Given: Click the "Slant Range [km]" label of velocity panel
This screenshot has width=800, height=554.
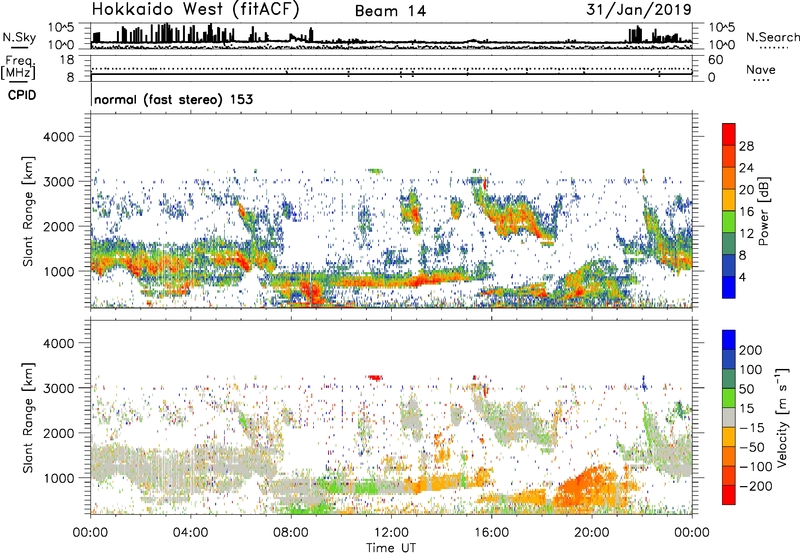Looking at the screenshot, I should (28, 418).
